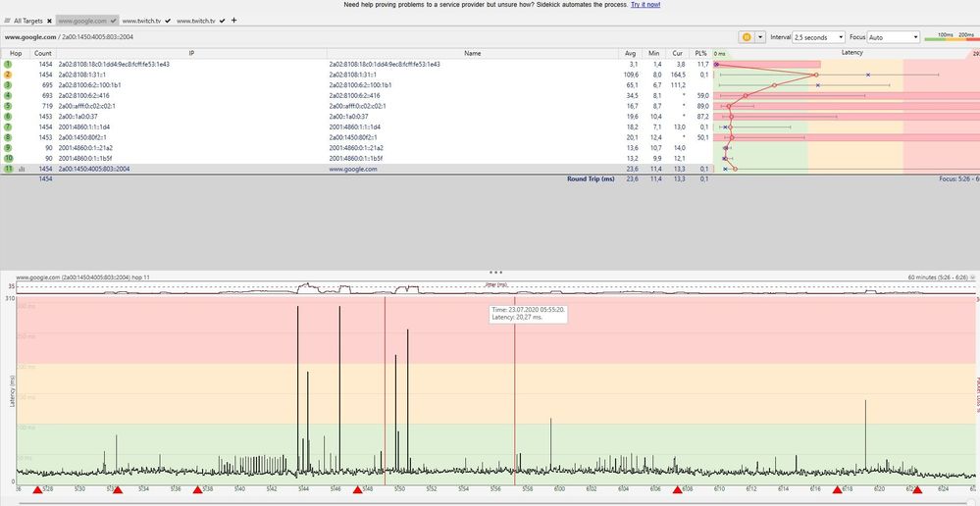Screen dimensions: 980x506
Task: Click the hop 1 green circle icon
Action: pyautogui.click(x=8, y=64)
